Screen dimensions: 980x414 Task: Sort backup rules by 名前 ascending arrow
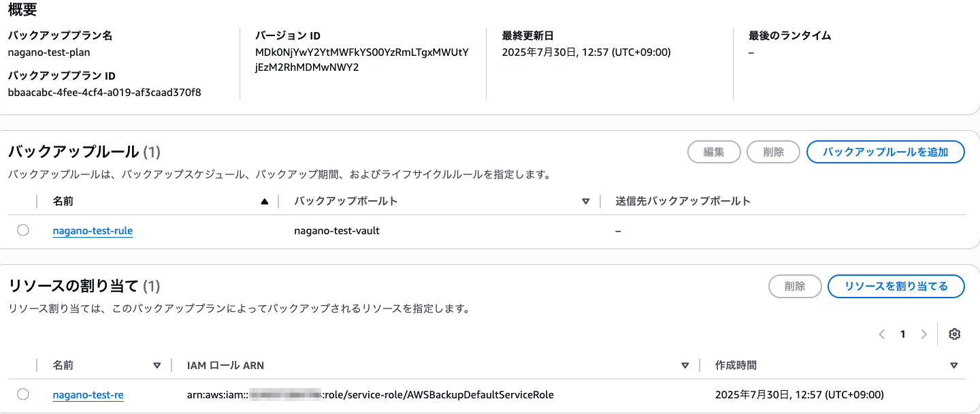point(265,202)
